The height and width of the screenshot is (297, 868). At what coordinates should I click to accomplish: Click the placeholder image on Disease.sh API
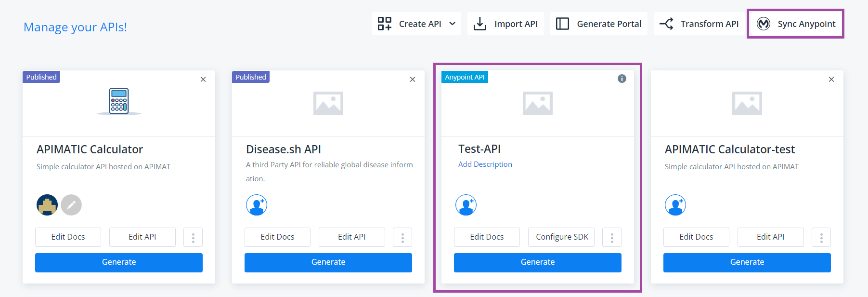tap(328, 103)
